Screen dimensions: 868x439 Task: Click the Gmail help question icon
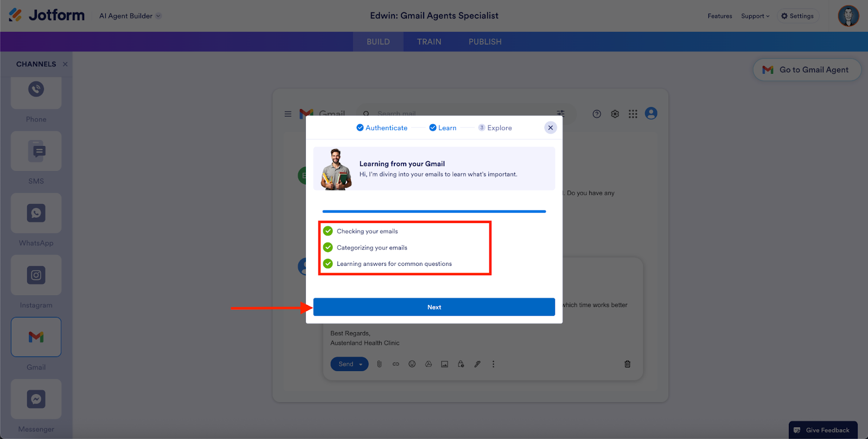[597, 114]
